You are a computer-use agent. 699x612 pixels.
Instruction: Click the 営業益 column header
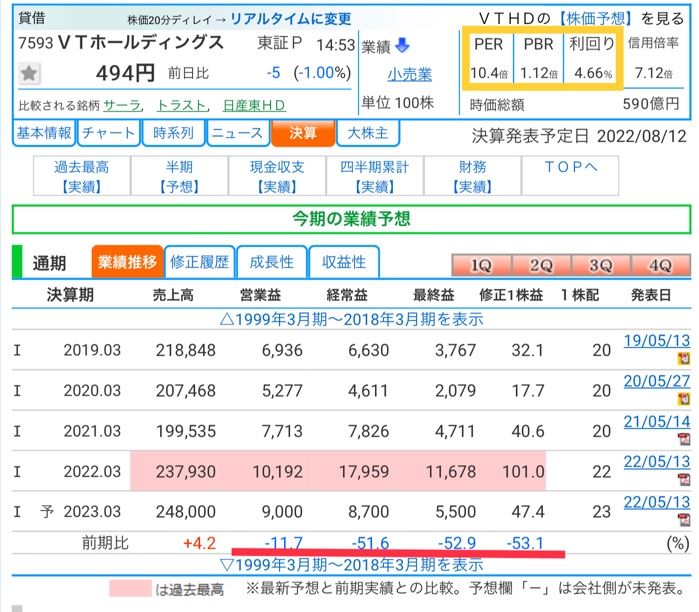260,295
